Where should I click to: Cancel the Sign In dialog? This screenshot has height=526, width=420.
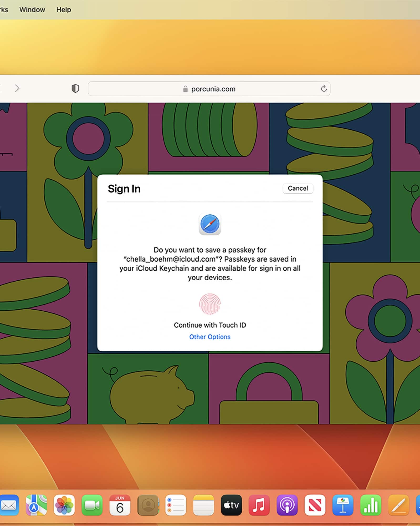298,188
